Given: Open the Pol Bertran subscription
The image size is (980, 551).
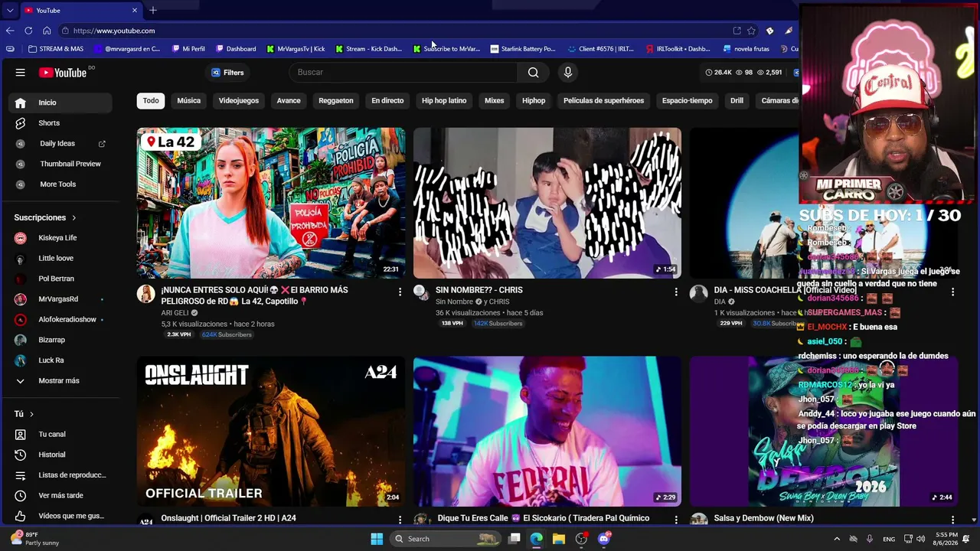Looking at the screenshot, I should [60, 279].
